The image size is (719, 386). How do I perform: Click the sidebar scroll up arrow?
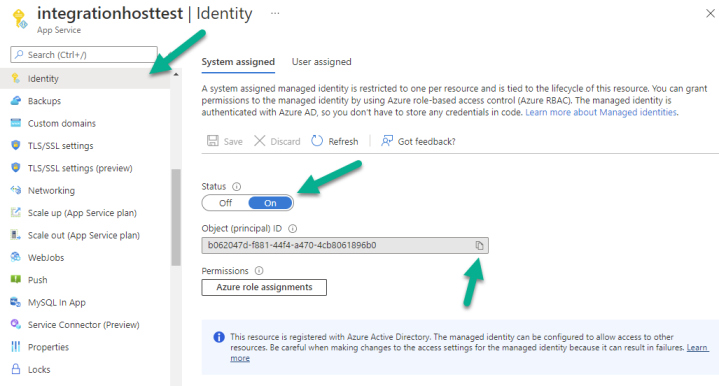pos(176,74)
